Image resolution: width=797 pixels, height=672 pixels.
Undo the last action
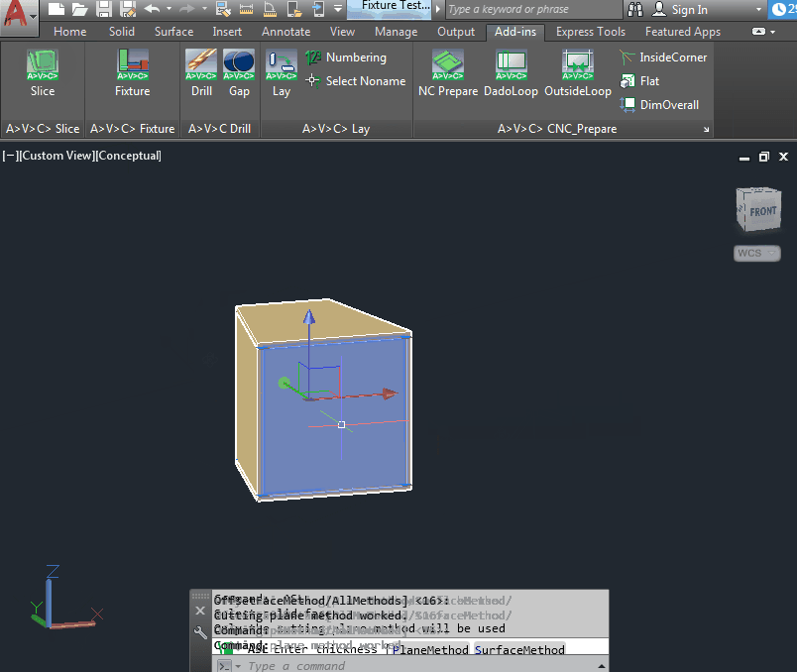click(x=152, y=9)
